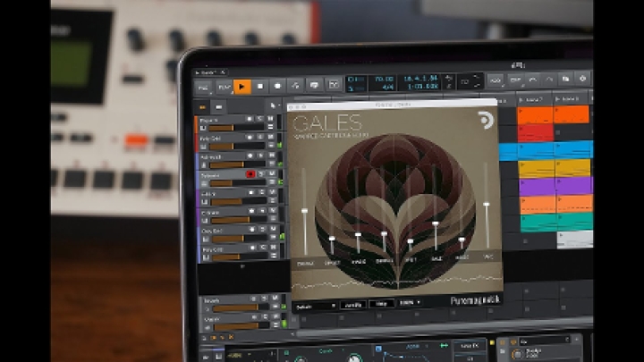644x362 pixels.
Task: Adjust the OFFSET slider in Gales plugin
Action: 332,239
